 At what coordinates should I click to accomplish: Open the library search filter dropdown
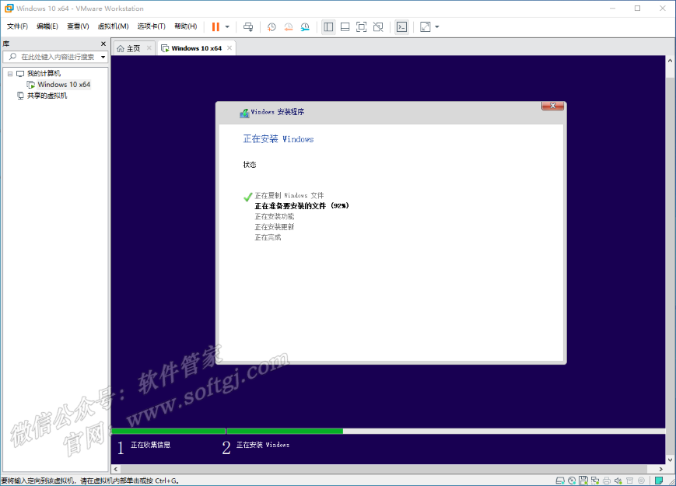tap(103, 57)
